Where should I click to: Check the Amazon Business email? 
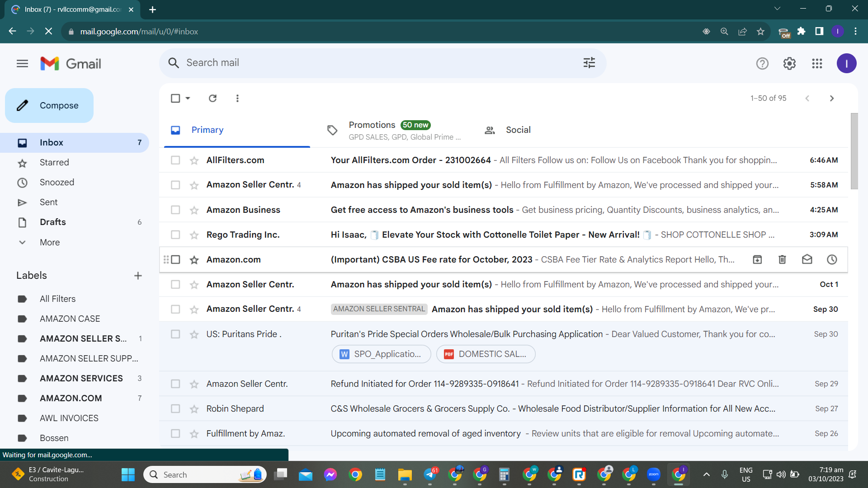pyautogui.click(x=175, y=210)
